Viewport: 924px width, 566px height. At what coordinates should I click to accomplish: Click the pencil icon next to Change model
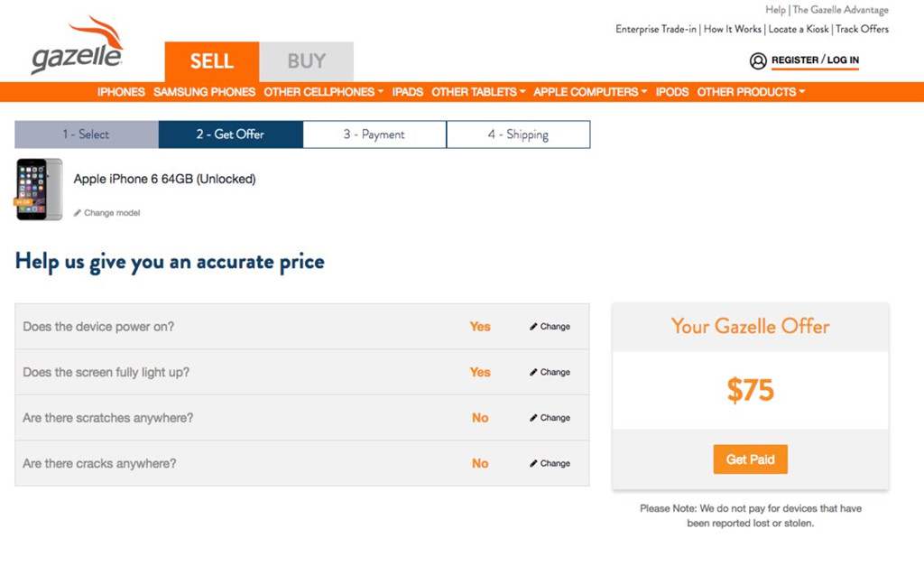(x=78, y=213)
